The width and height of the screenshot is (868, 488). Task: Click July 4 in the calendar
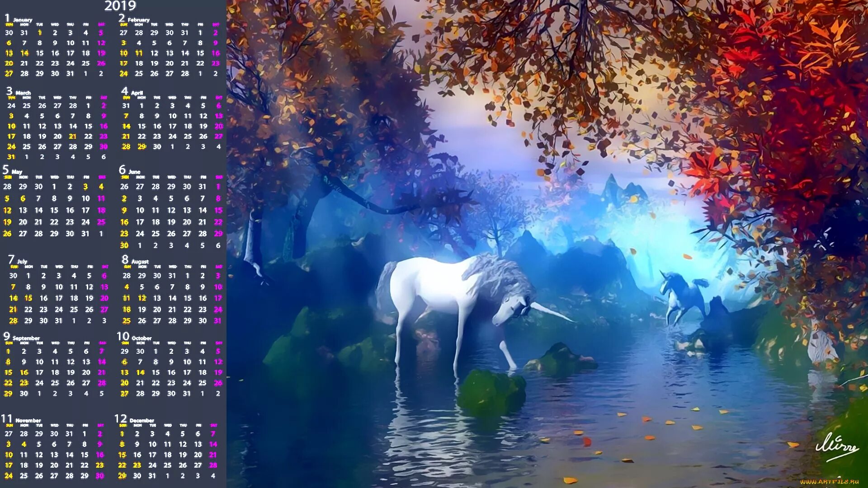(x=74, y=276)
